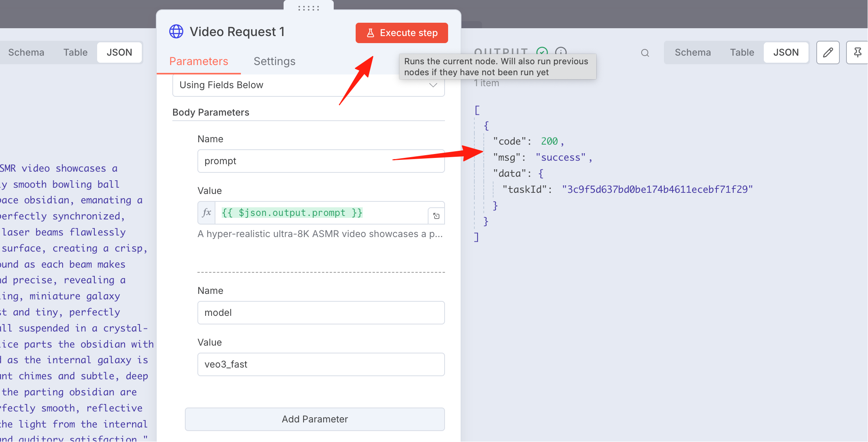Switch to the Settings tab
The height and width of the screenshot is (442, 868).
[275, 62]
